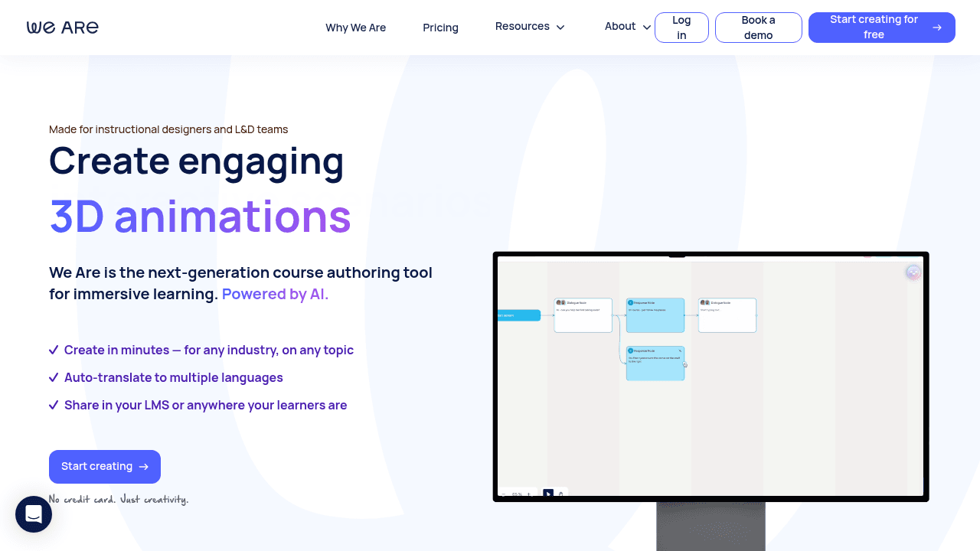
Task: Select the pointer icon beside the play button
Action: (560, 494)
